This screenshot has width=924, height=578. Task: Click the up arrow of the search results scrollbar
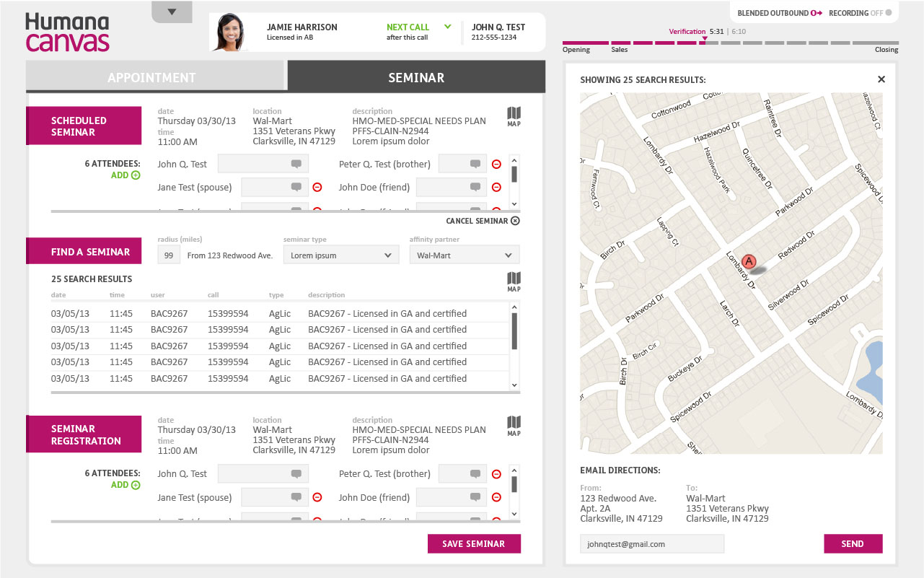(514, 307)
